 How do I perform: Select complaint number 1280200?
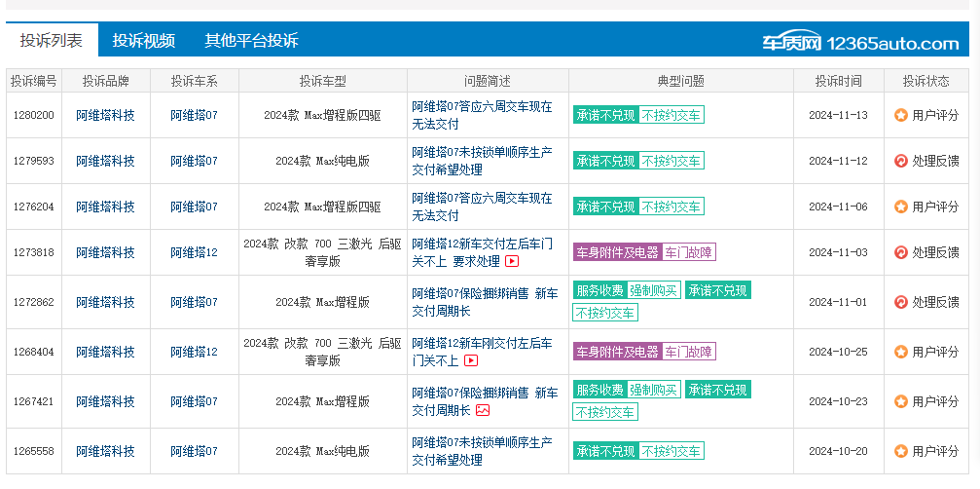coord(34,115)
